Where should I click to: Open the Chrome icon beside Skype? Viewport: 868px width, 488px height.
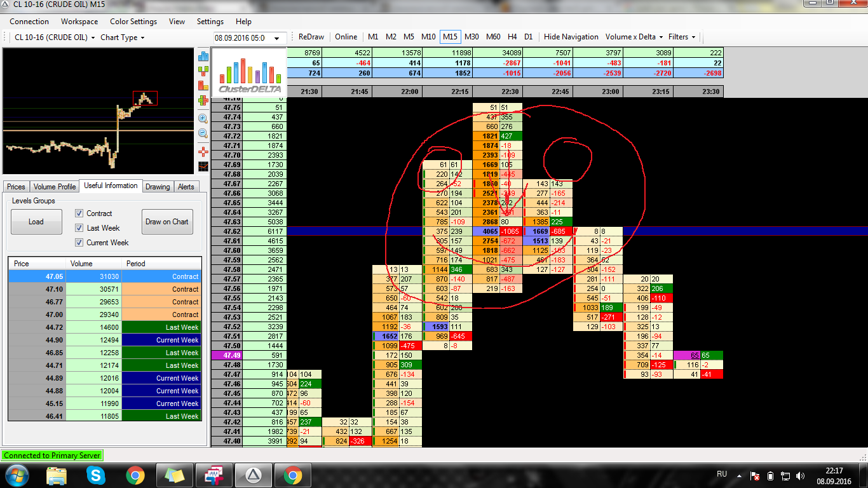135,475
